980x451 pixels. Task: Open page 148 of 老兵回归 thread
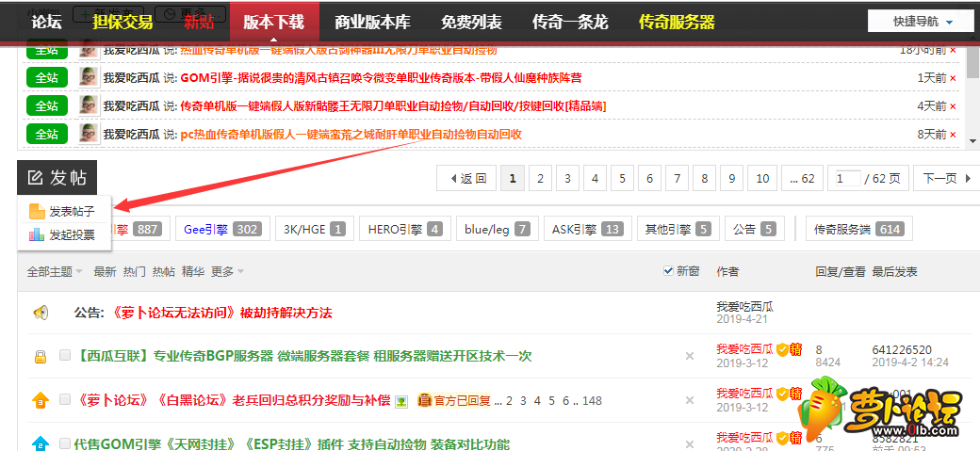[x=592, y=400]
